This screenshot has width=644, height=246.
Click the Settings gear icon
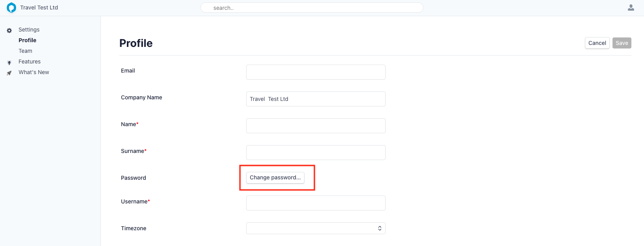pyautogui.click(x=9, y=30)
